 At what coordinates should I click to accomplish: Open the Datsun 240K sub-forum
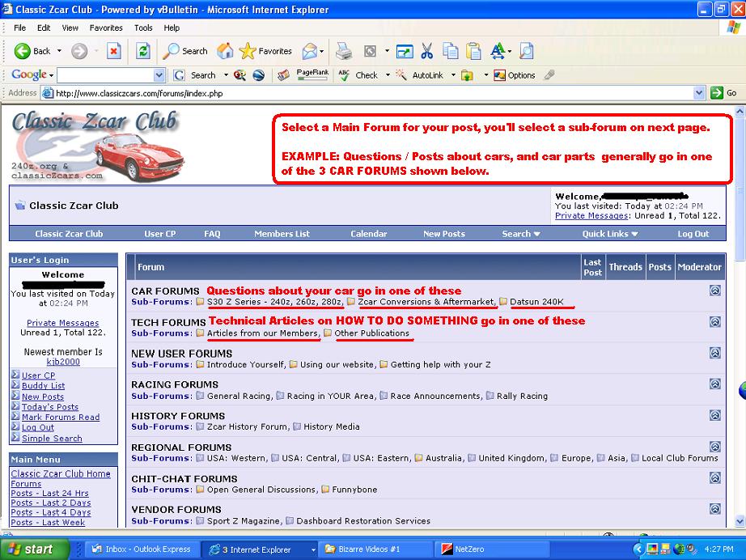click(536, 302)
